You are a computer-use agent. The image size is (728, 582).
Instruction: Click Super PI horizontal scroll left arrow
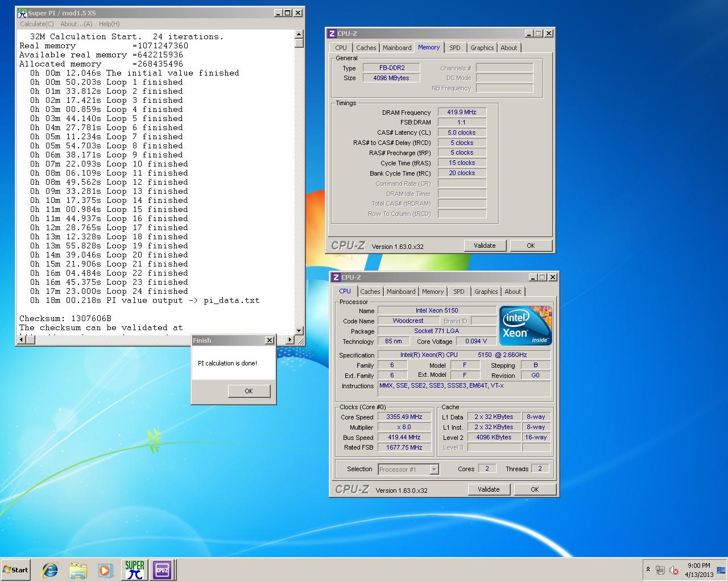[x=22, y=340]
